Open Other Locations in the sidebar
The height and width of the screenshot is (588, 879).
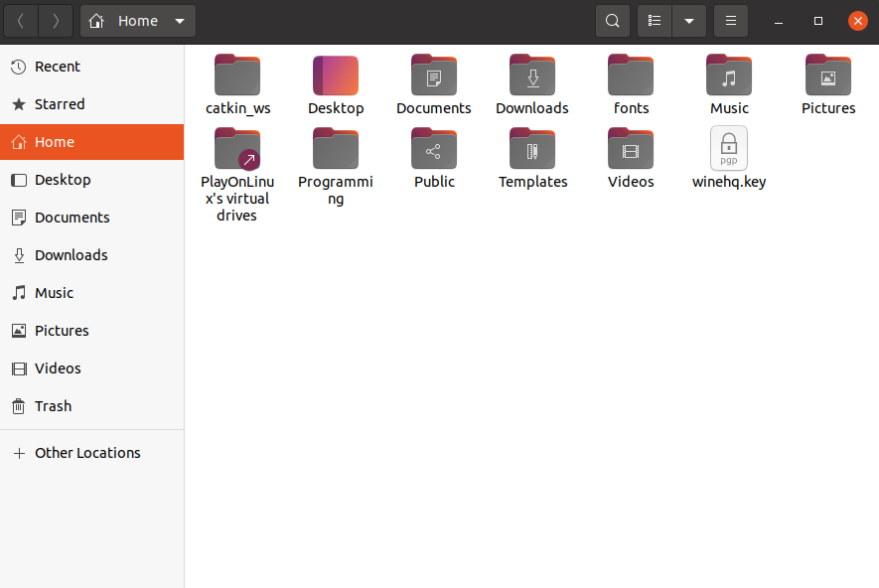[92, 453]
